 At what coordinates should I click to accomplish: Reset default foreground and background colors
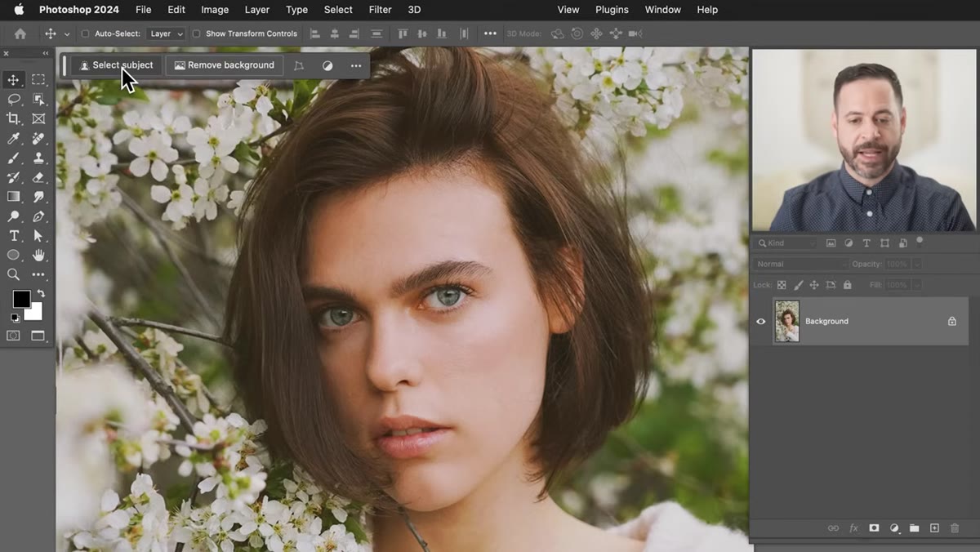(x=16, y=318)
